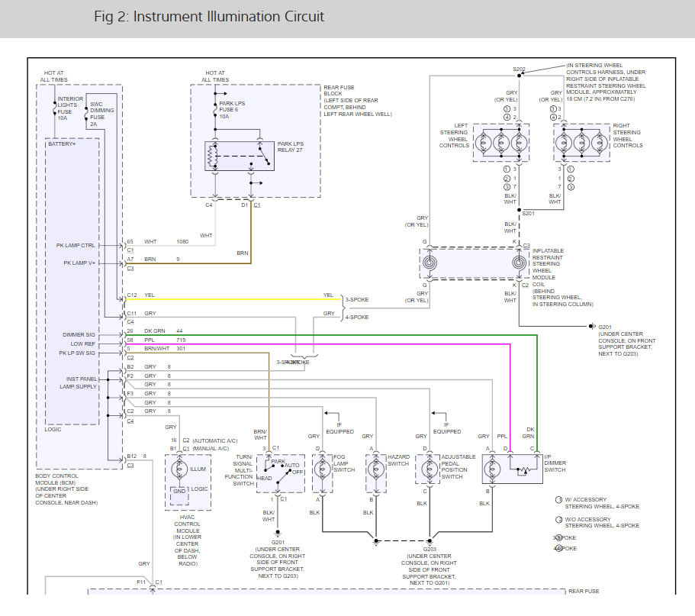
Task: Click the LOW REF label
Action: (x=82, y=344)
